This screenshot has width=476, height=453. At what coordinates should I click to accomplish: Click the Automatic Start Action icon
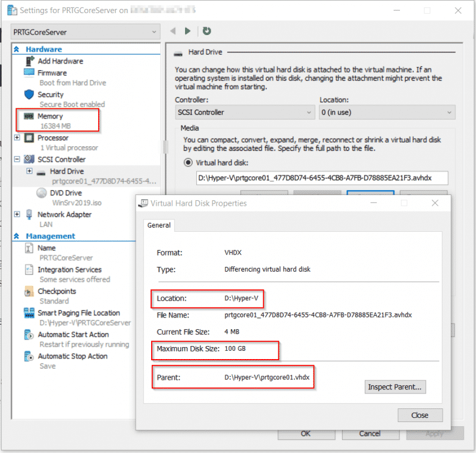pyautogui.click(x=29, y=335)
